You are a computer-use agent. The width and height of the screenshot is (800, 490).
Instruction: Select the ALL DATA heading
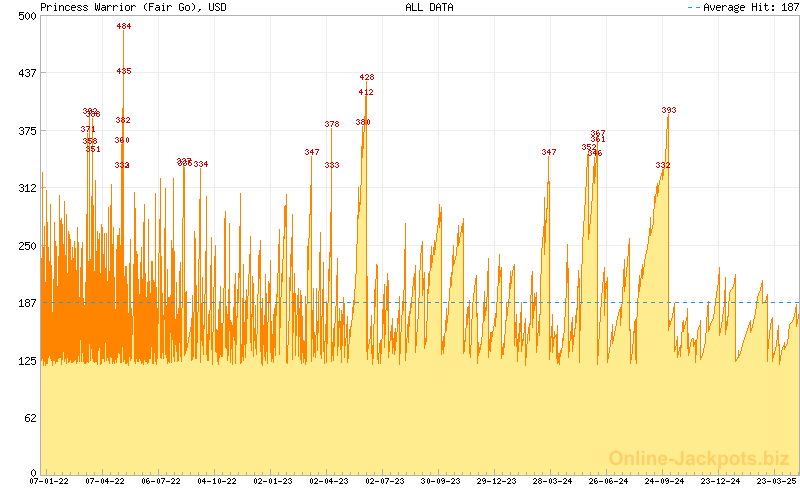point(429,7)
